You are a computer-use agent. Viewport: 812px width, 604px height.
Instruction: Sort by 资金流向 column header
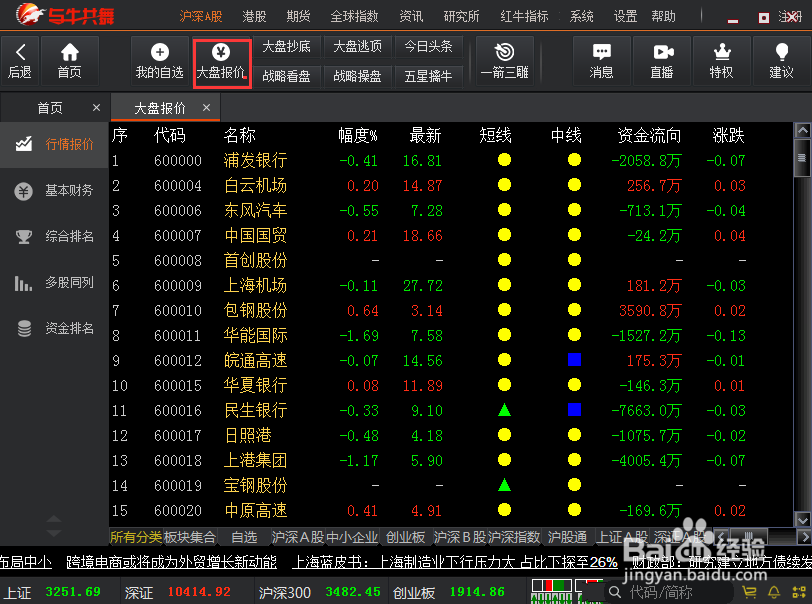tap(649, 136)
